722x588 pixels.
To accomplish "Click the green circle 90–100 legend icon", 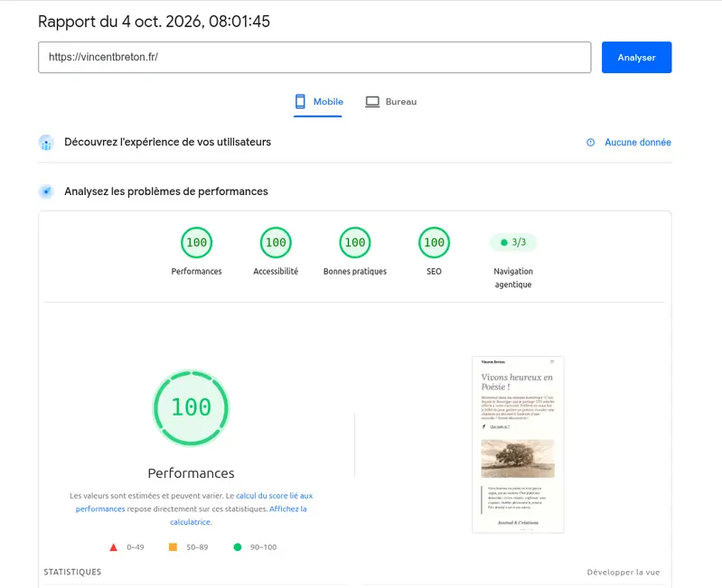I will 238,547.
